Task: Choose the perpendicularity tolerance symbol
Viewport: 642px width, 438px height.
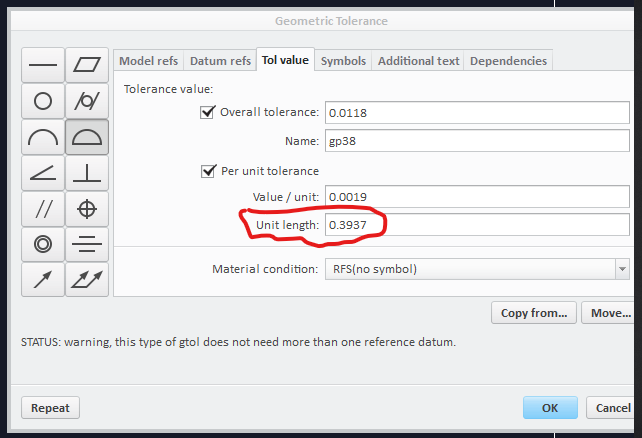Action: pos(87,172)
